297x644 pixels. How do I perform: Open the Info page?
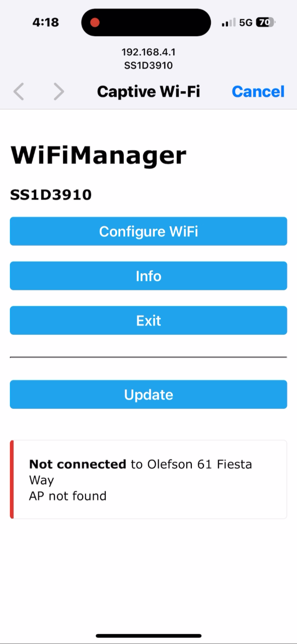(x=148, y=276)
